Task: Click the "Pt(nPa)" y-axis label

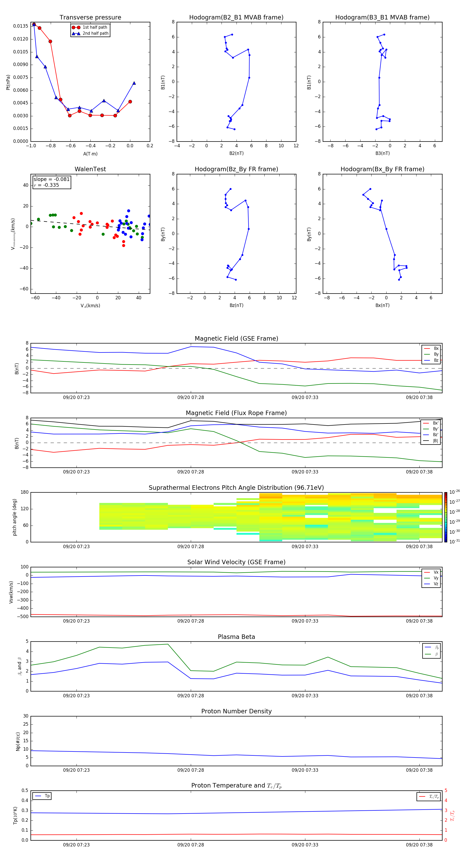Action: (x=8, y=82)
